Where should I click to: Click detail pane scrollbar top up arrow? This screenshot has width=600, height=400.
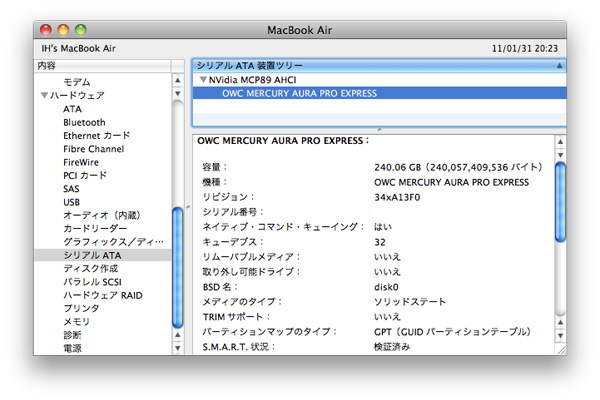pos(560,142)
